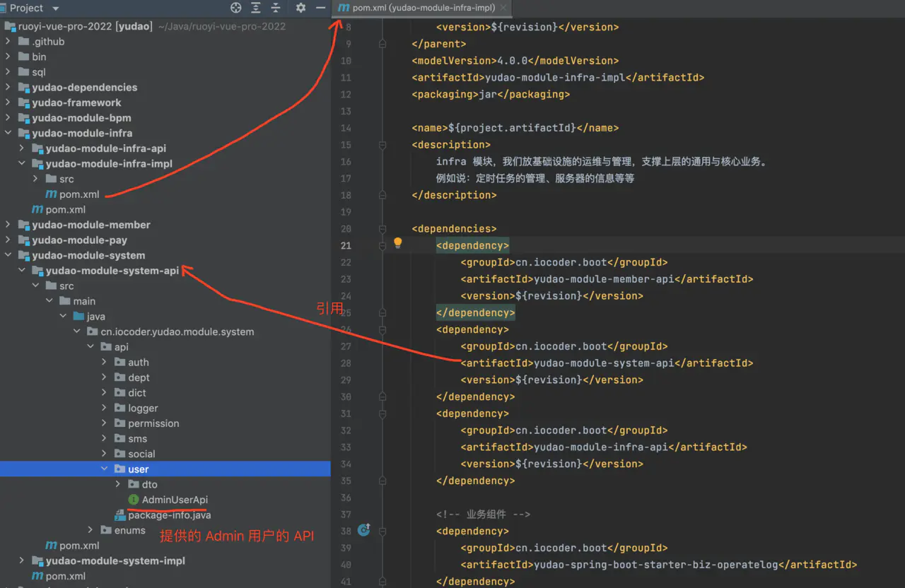Fold the description tag at line 15
The width and height of the screenshot is (905, 588).
(x=383, y=145)
